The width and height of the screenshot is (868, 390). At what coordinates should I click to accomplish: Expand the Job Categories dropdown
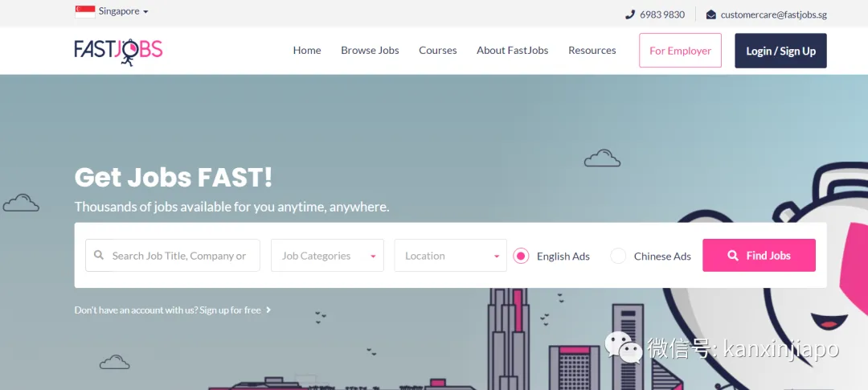pyautogui.click(x=327, y=256)
